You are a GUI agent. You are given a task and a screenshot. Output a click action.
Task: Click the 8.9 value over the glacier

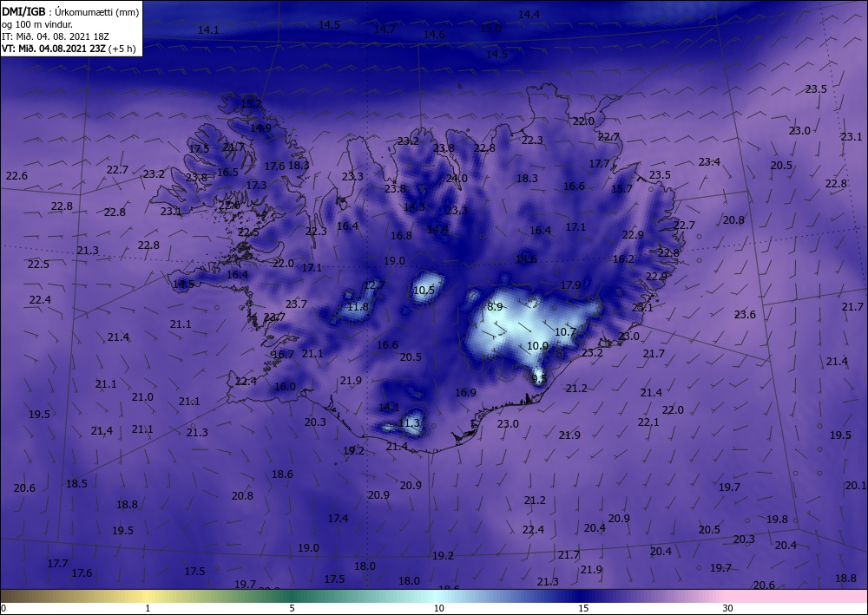[495, 306]
